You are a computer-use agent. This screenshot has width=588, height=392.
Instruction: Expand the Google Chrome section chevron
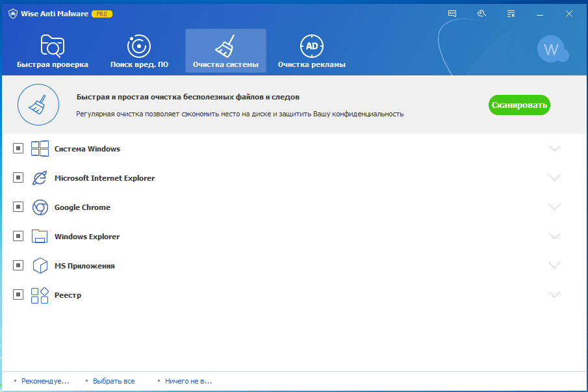click(x=554, y=207)
